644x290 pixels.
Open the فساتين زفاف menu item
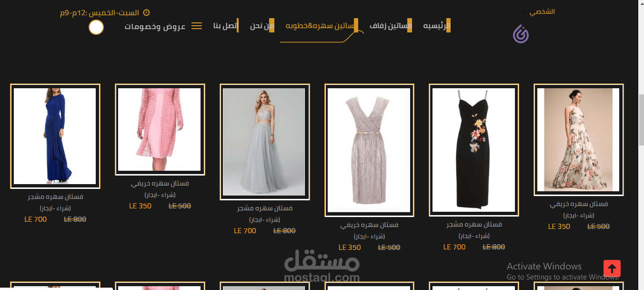point(391,26)
